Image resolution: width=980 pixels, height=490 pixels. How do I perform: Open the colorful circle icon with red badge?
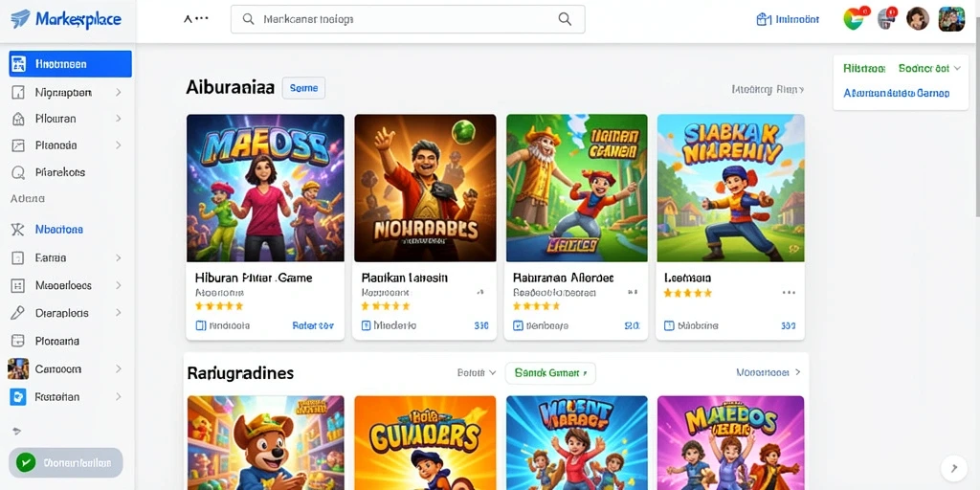click(854, 19)
